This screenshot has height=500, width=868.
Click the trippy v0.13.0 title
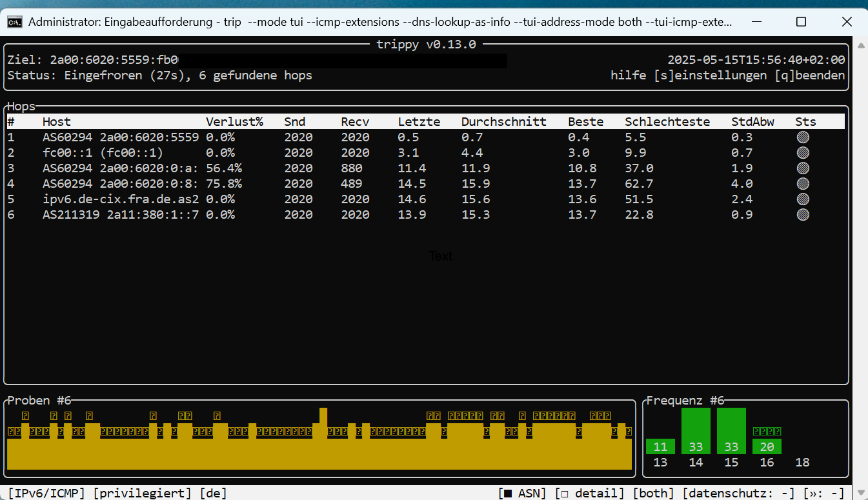(426, 45)
